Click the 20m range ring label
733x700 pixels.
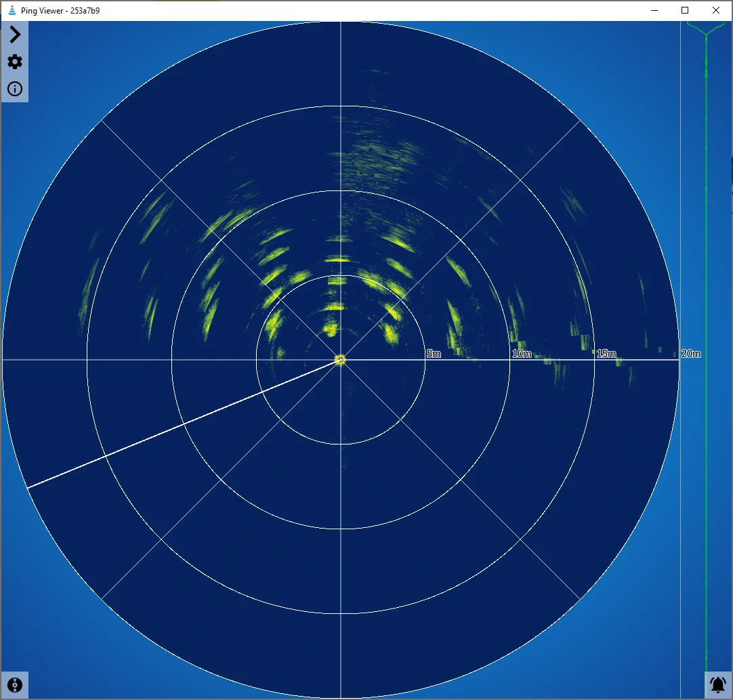click(x=691, y=353)
